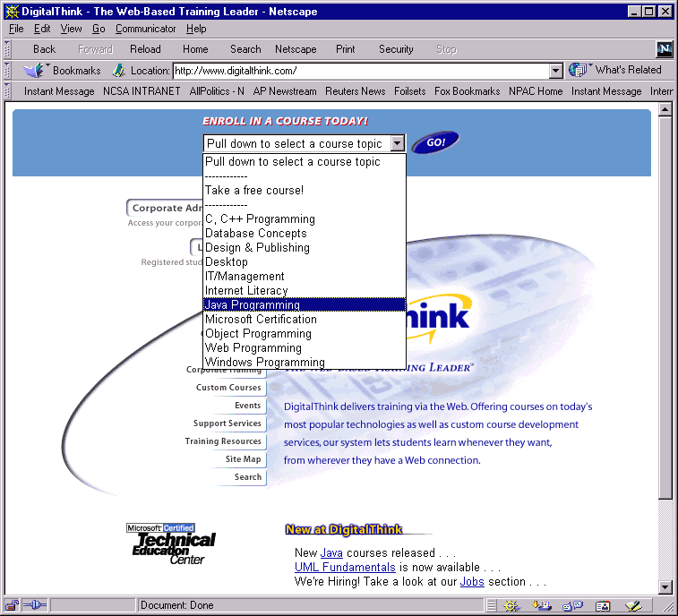Collapse the personal toolbar handle

pyautogui.click(x=7, y=90)
